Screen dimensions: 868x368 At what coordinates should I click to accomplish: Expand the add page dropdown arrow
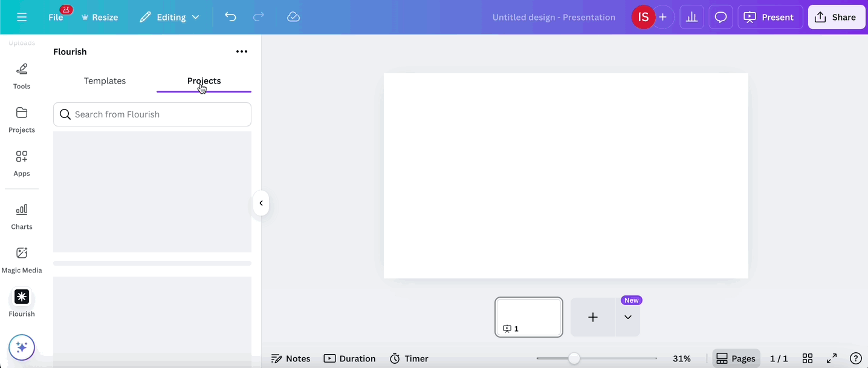point(628,317)
